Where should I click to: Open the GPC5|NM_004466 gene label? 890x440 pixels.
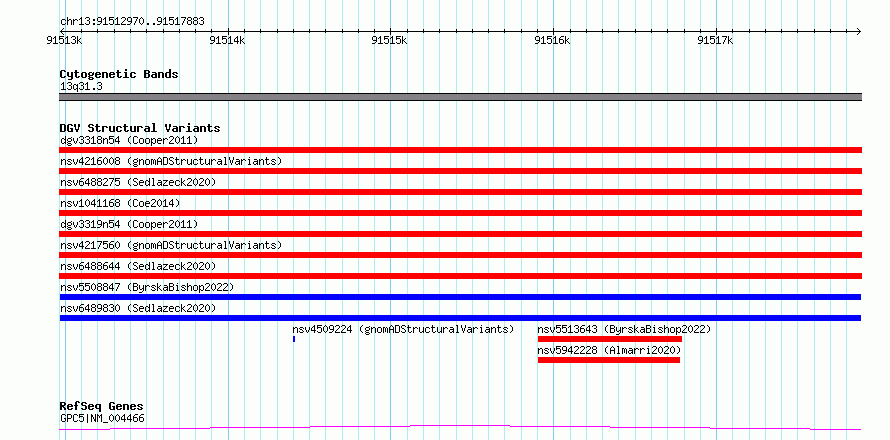(102, 418)
